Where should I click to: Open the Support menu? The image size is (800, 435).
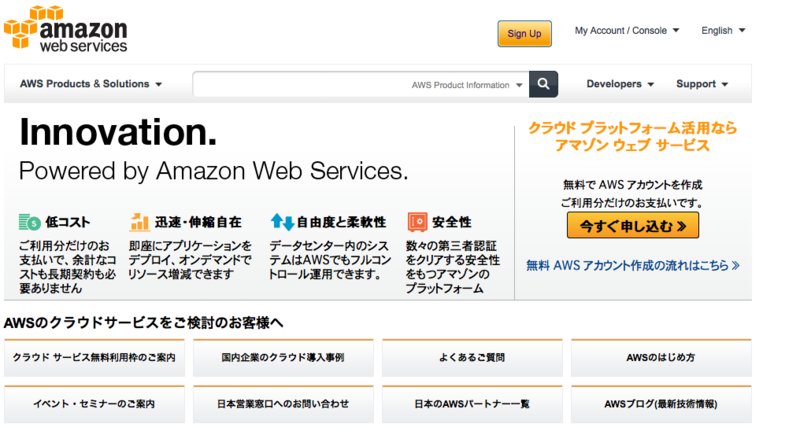click(x=702, y=84)
